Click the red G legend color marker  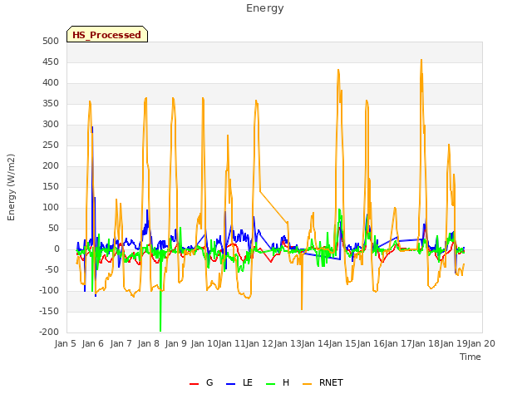pyautogui.click(x=194, y=384)
